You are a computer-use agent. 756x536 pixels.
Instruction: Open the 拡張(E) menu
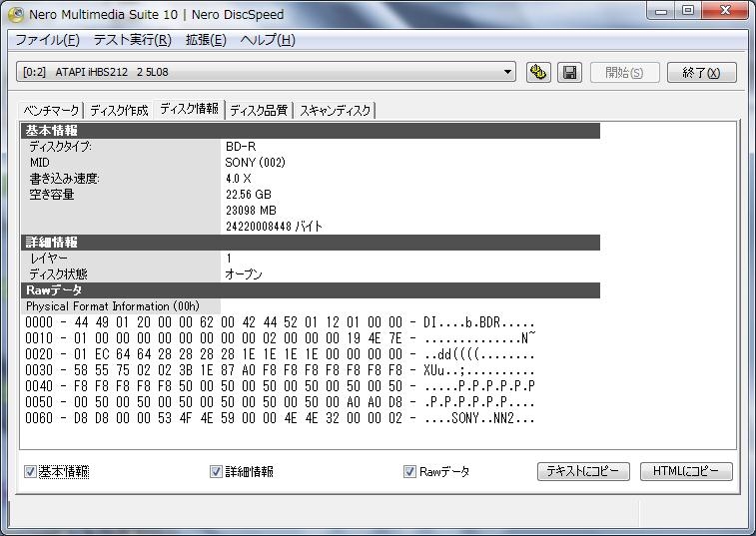coord(206,40)
